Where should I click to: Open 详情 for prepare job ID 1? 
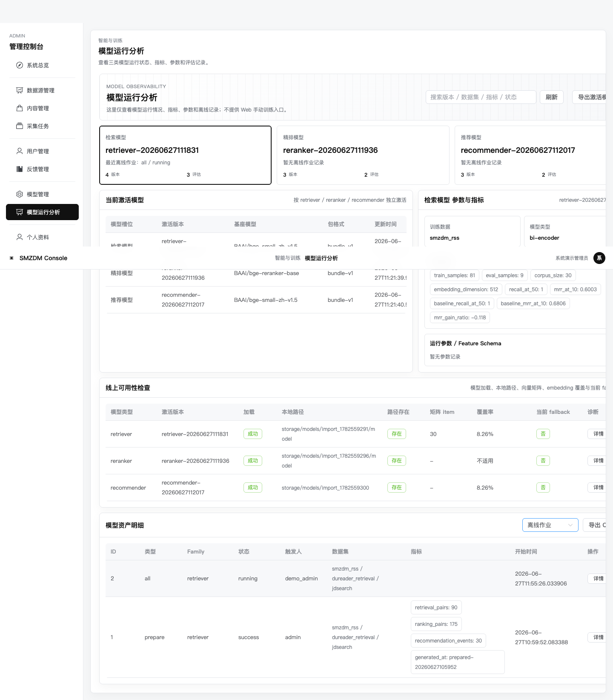pos(597,637)
